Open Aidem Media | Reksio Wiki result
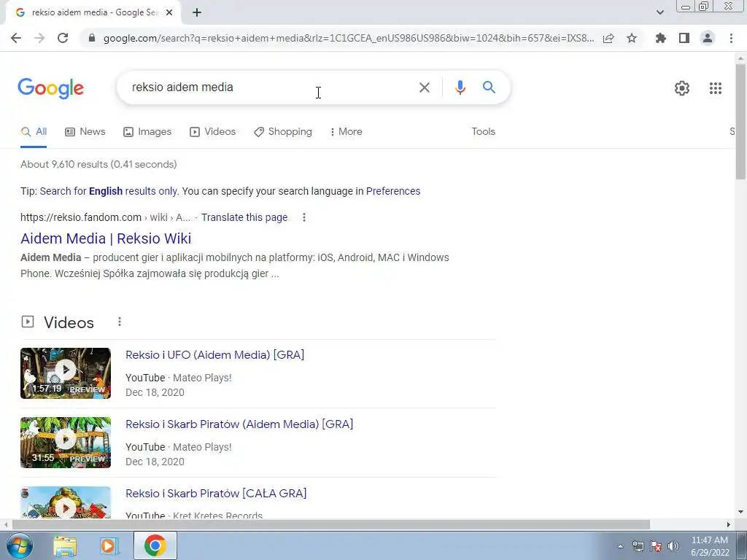The height and width of the screenshot is (560, 747). click(x=106, y=238)
